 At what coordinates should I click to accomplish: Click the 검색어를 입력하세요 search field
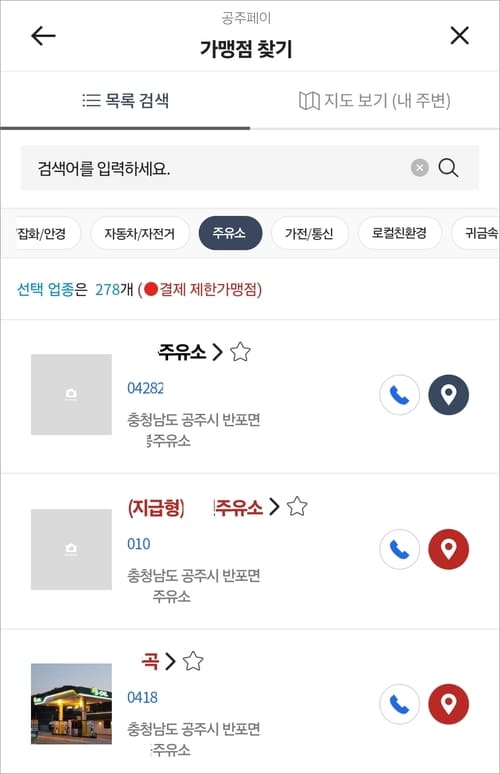coord(215,168)
